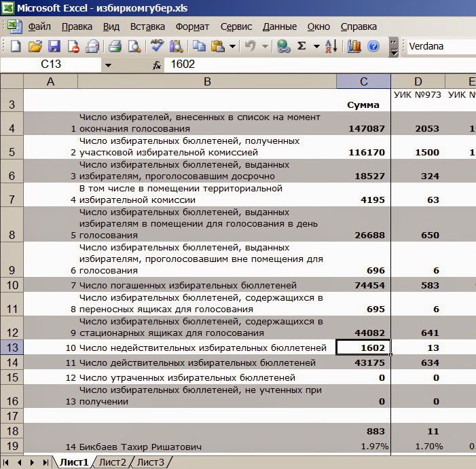Save the workbook with the floppy disk icon
The width and height of the screenshot is (476, 469).
[54, 46]
